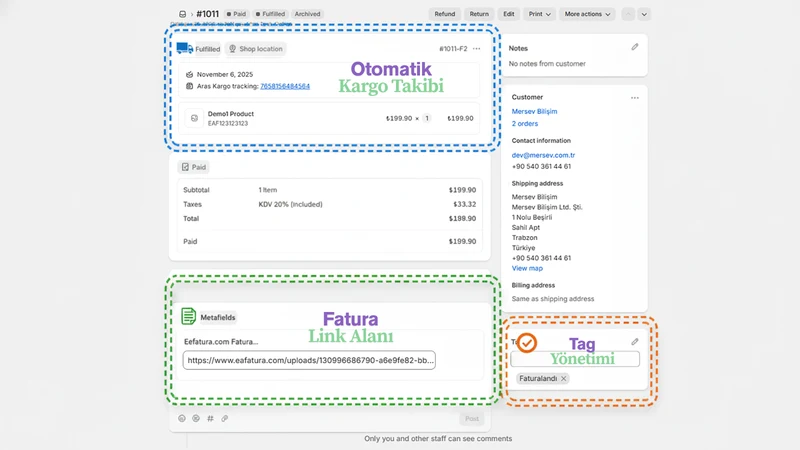800x450 pixels.
Task: Expand the More actions dropdown
Action: pos(587,14)
